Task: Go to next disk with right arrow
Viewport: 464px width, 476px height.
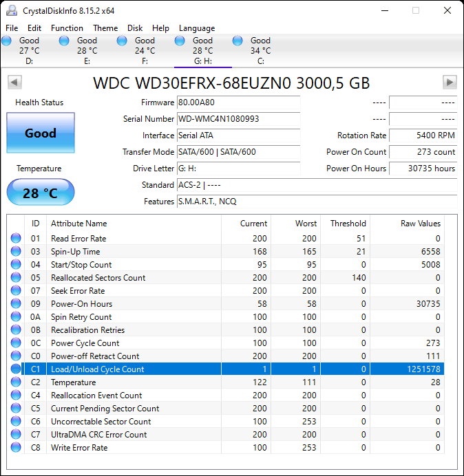Action: coord(450,83)
